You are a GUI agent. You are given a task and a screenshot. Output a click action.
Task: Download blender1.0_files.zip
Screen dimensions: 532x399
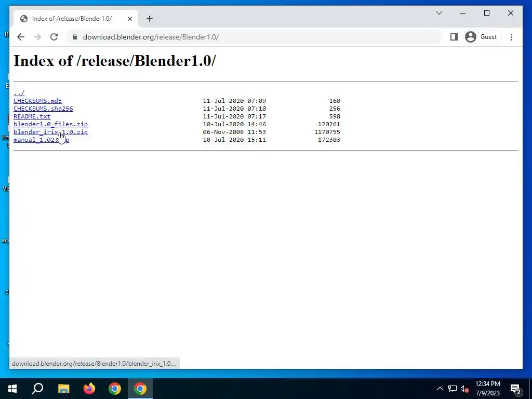(50, 124)
